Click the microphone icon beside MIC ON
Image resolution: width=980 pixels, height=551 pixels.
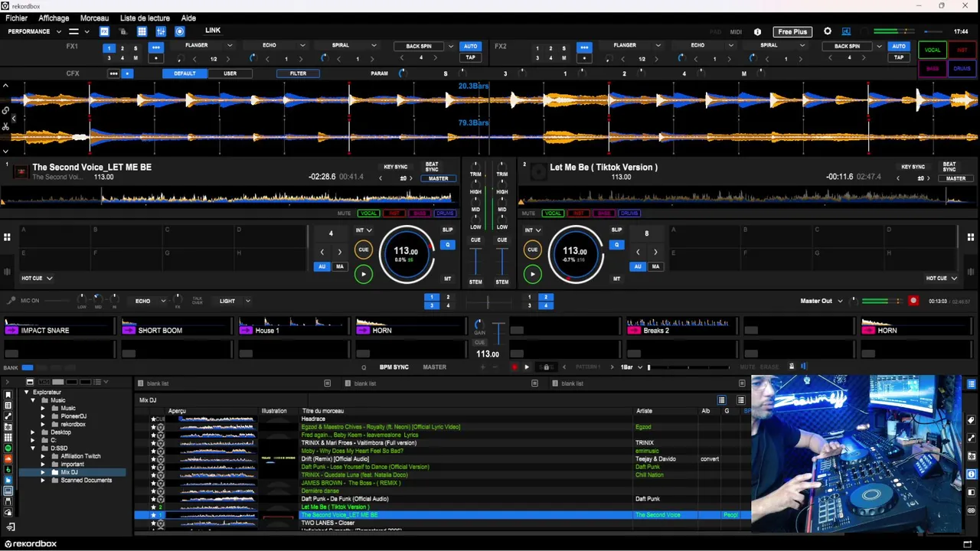11,301
